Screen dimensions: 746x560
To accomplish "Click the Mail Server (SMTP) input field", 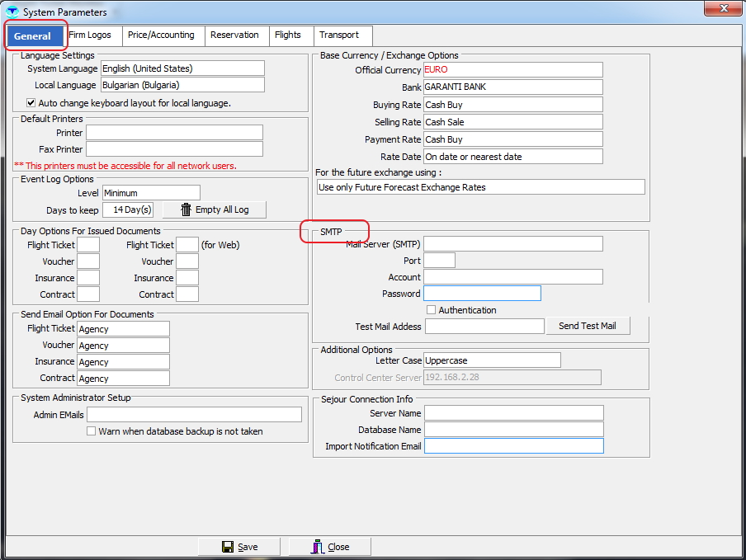I will coord(512,244).
